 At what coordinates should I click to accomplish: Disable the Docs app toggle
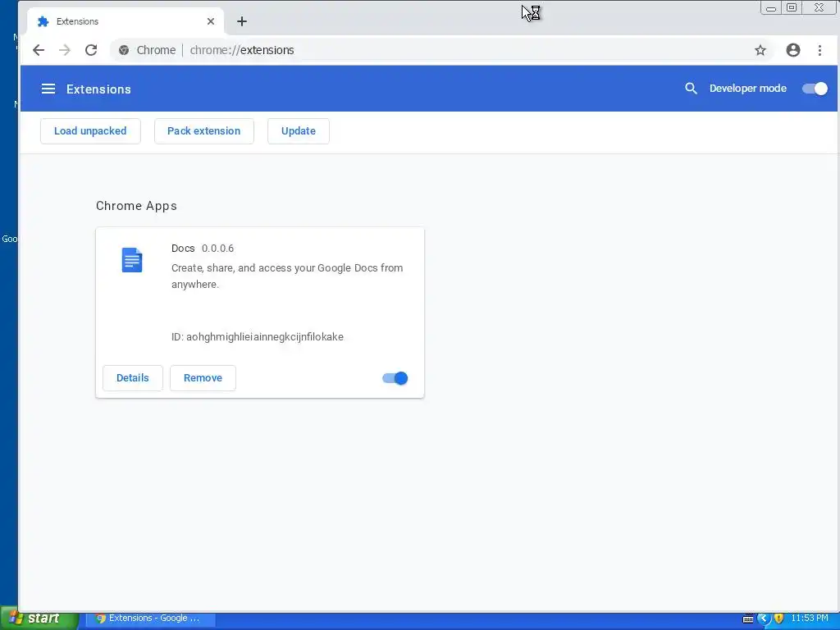(395, 378)
